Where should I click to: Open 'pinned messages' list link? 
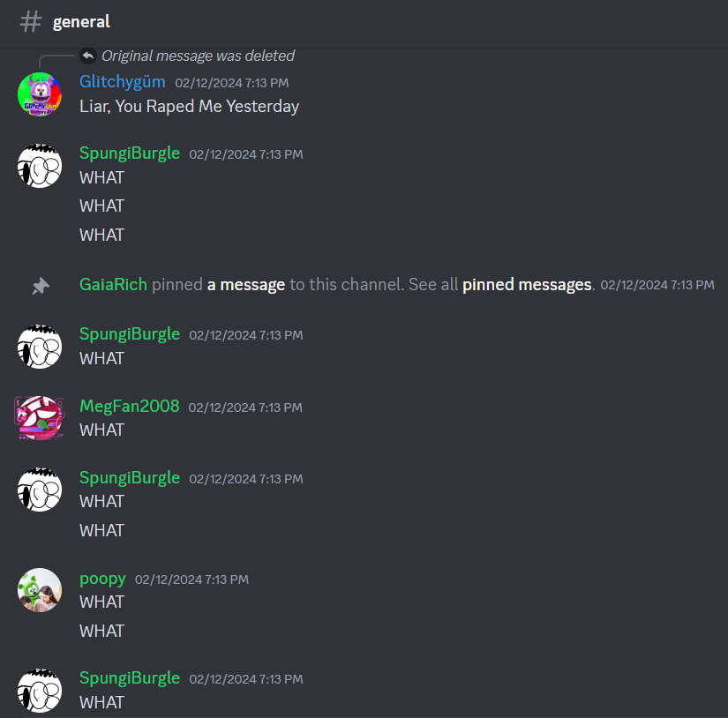coord(527,285)
